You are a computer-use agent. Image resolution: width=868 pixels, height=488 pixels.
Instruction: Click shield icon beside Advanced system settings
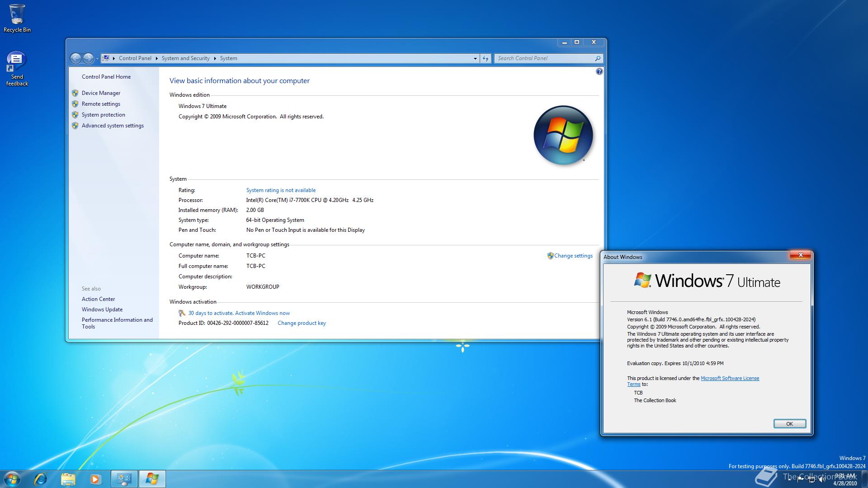[x=75, y=126]
